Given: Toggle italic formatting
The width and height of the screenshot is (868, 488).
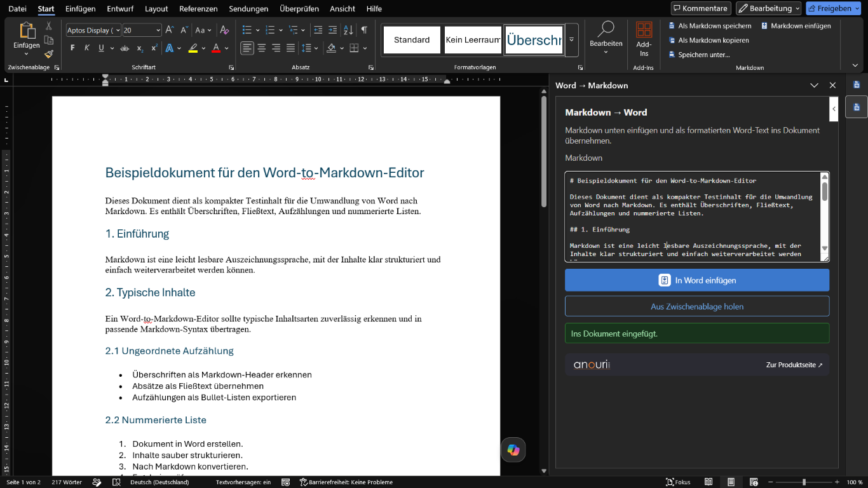Looking at the screenshot, I should (x=87, y=48).
